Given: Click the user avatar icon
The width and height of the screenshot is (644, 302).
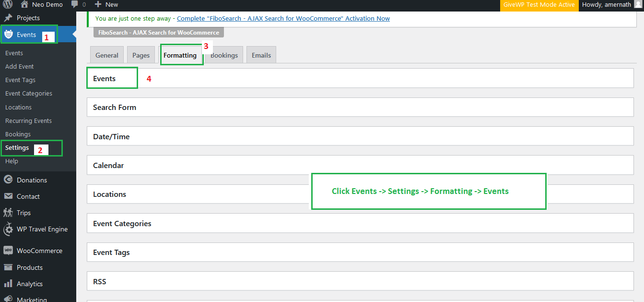Looking at the screenshot, I should 637,4.
